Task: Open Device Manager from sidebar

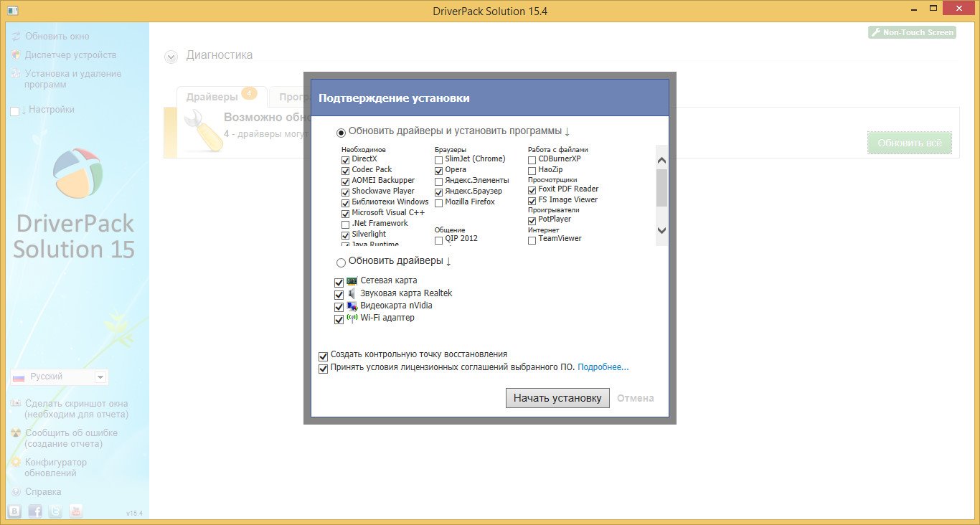Action: tap(71, 55)
